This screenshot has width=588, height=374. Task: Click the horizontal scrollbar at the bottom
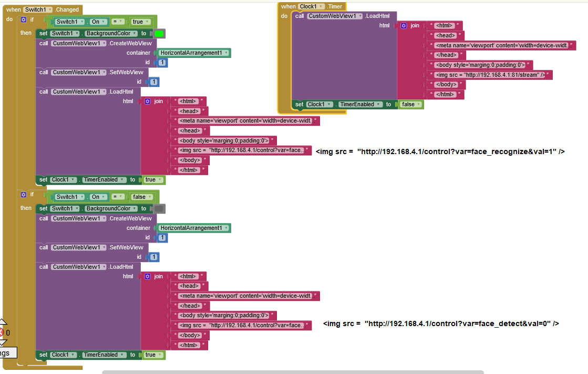coord(292,372)
